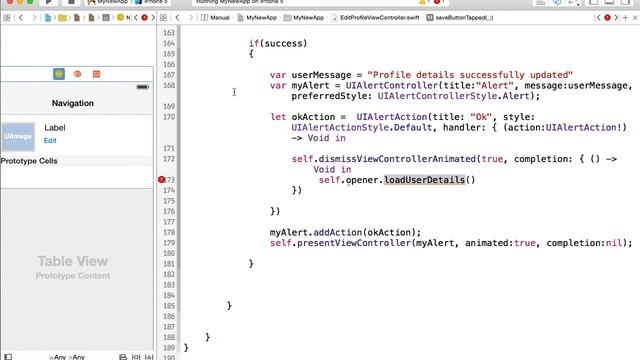Click the scene icon in left jump bar

click(x=106, y=18)
